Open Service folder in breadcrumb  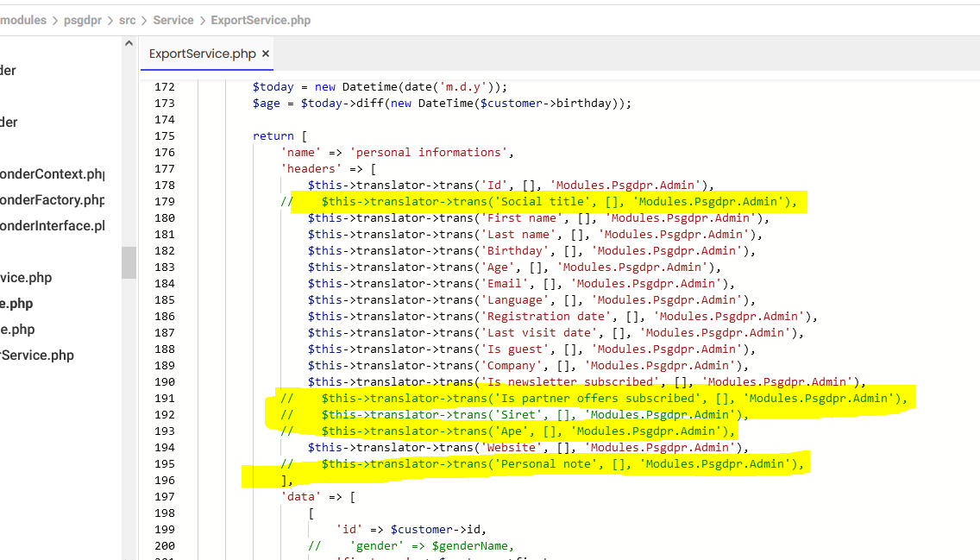(173, 20)
